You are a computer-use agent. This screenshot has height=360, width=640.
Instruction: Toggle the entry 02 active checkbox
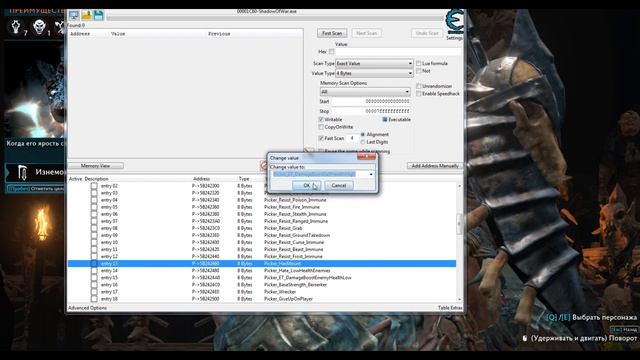point(94,186)
